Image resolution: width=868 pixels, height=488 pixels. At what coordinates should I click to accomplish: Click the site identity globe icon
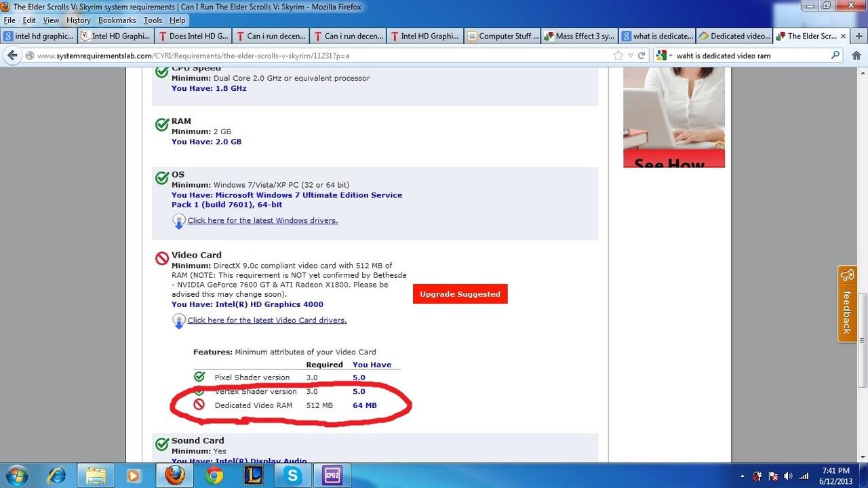pyautogui.click(x=29, y=56)
